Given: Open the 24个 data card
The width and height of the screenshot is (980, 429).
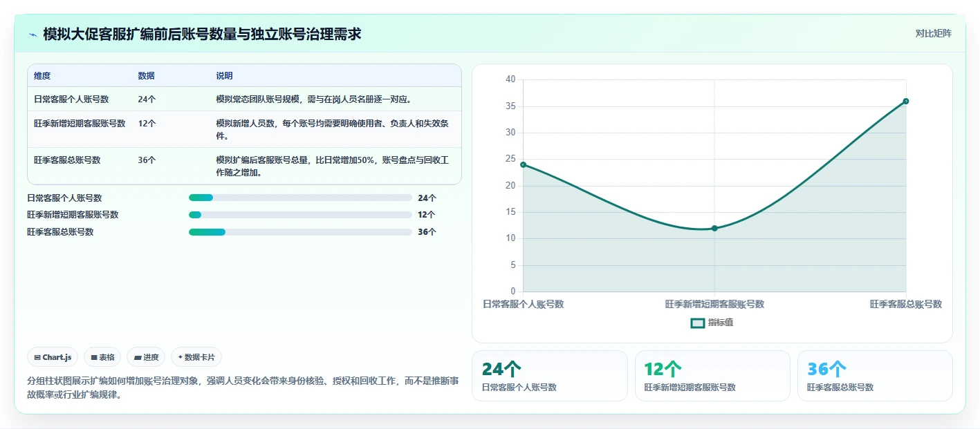Looking at the screenshot, I should 550,376.
